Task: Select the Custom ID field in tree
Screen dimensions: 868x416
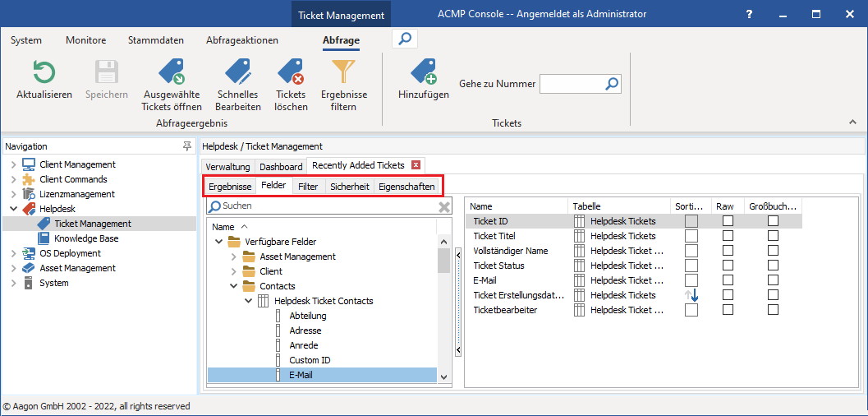Action: click(x=310, y=360)
